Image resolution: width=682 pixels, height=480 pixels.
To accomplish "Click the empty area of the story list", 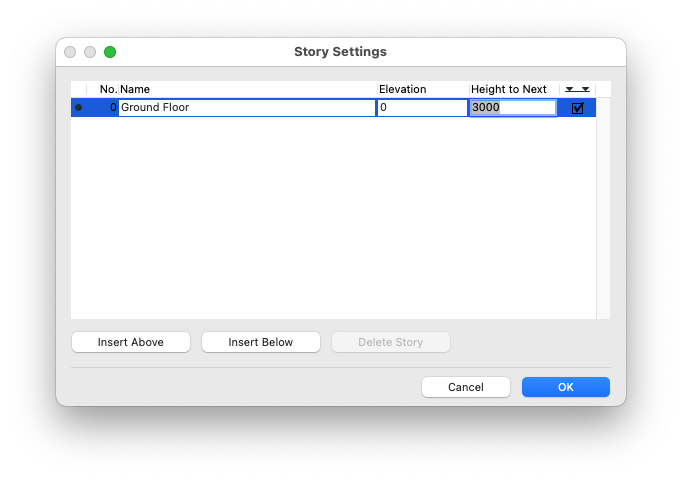I will coord(330,220).
